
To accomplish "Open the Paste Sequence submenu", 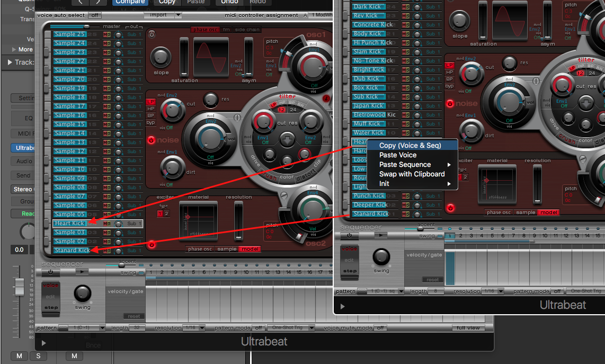I will 412,165.
